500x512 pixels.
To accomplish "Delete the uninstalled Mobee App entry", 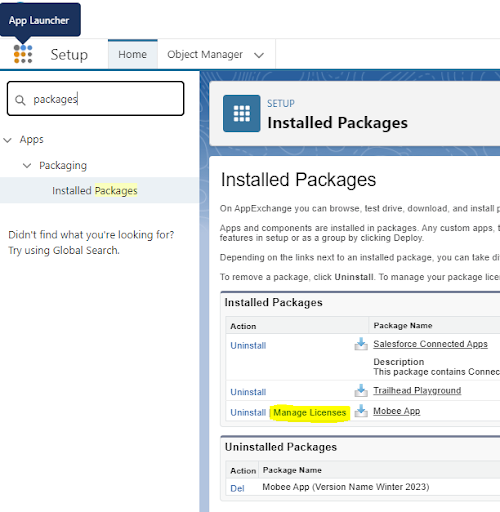I will pos(237,488).
